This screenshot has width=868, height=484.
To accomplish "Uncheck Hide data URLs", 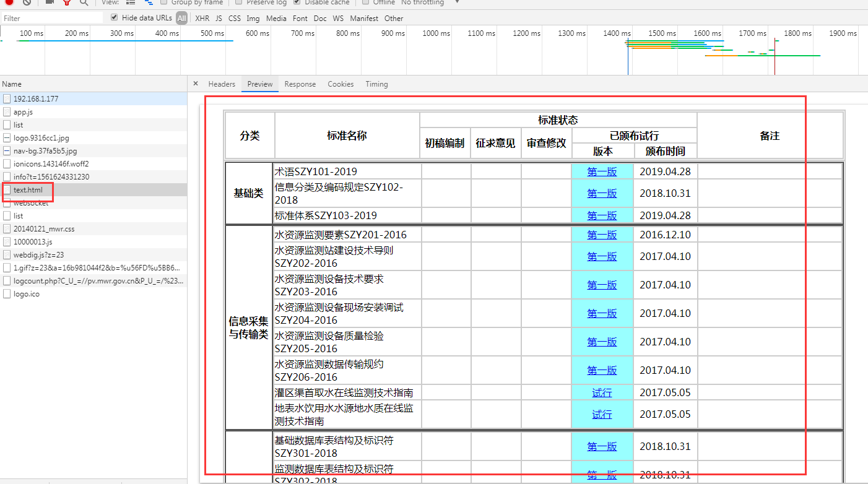I will point(113,17).
